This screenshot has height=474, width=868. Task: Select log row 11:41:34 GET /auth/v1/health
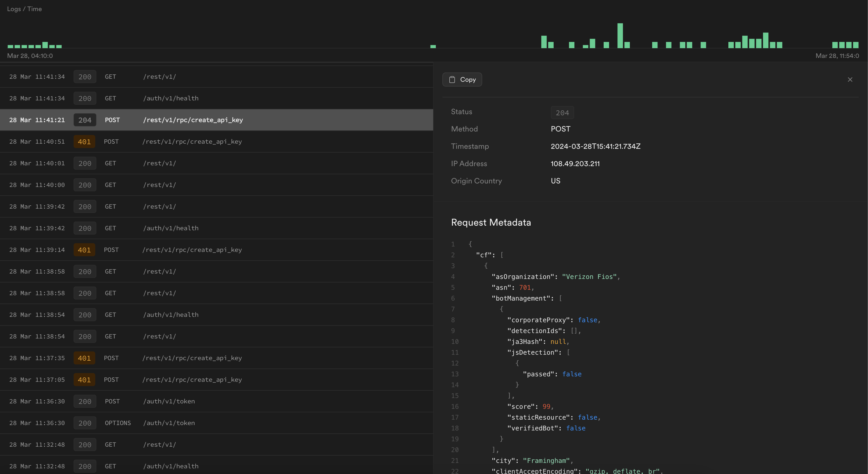point(216,98)
